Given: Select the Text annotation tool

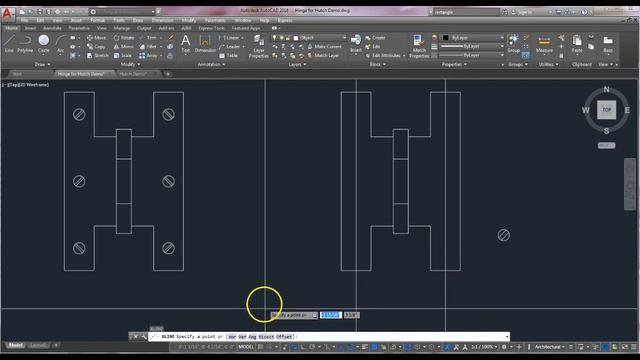Looking at the screenshot, I should 186,44.
